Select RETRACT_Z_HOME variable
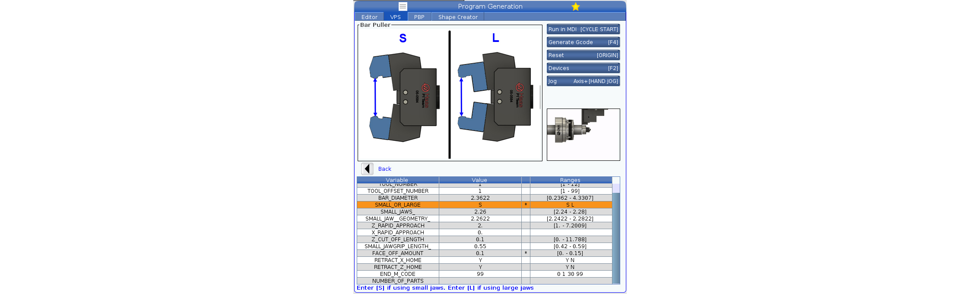 (398, 267)
